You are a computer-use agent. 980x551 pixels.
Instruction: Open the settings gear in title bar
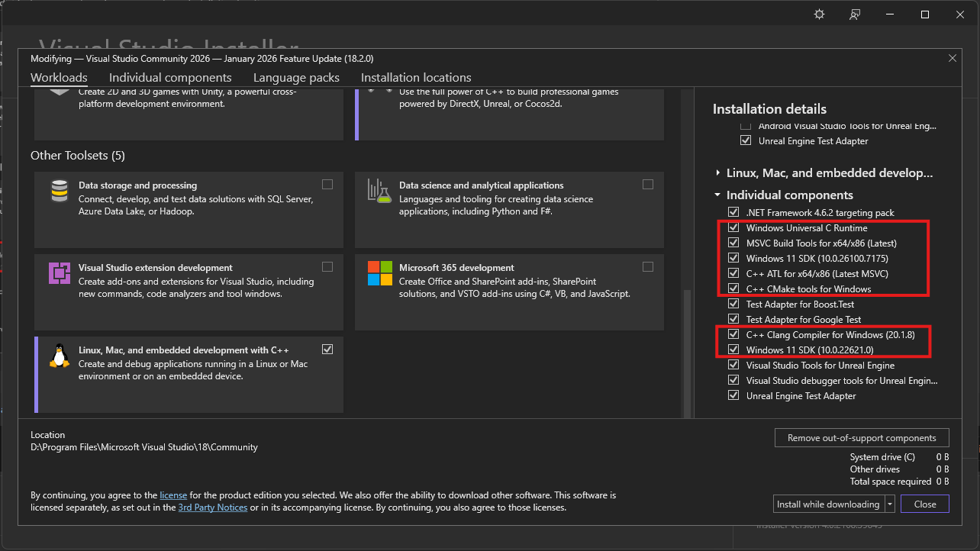[x=820, y=14]
